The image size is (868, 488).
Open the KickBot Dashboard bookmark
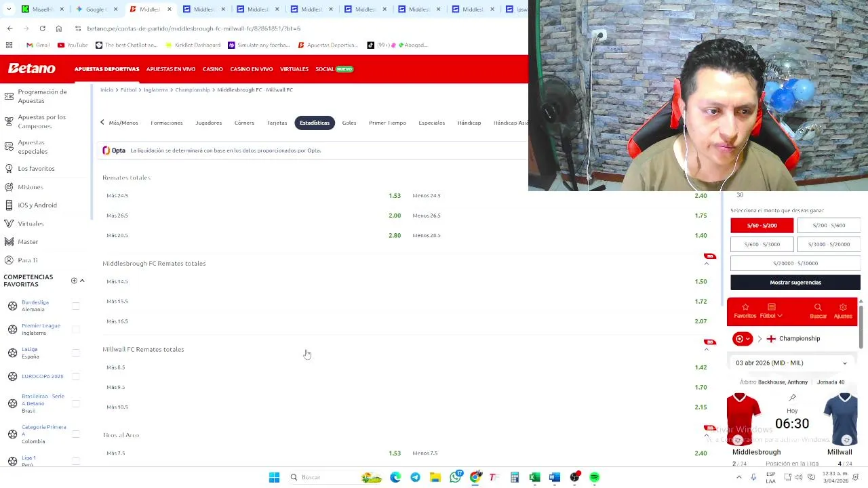point(193,45)
